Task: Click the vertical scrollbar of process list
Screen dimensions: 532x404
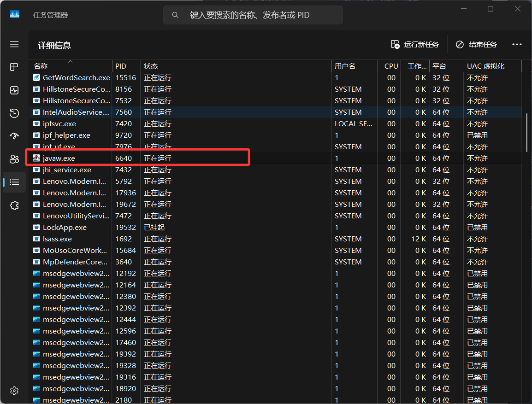Action: (x=526, y=133)
